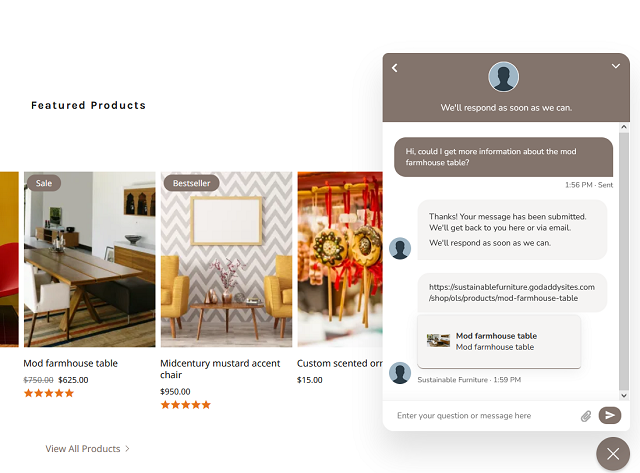Click the send message arrow button
640x473 pixels.
(x=610, y=415)
